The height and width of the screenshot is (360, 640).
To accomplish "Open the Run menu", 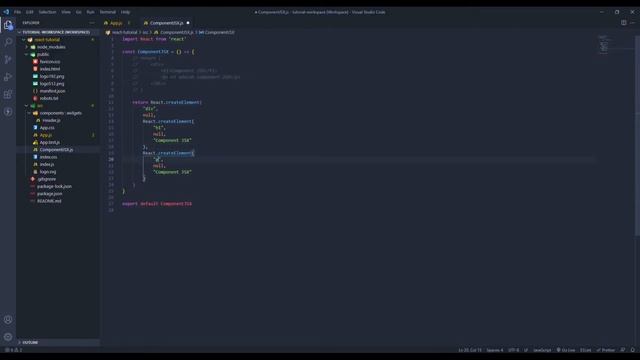I will 91,12.
